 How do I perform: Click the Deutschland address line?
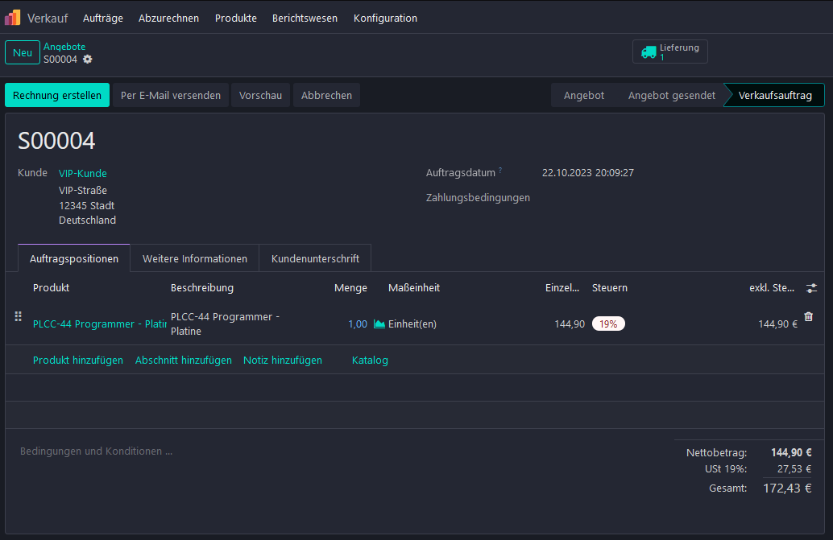click(x=87, y=220)
